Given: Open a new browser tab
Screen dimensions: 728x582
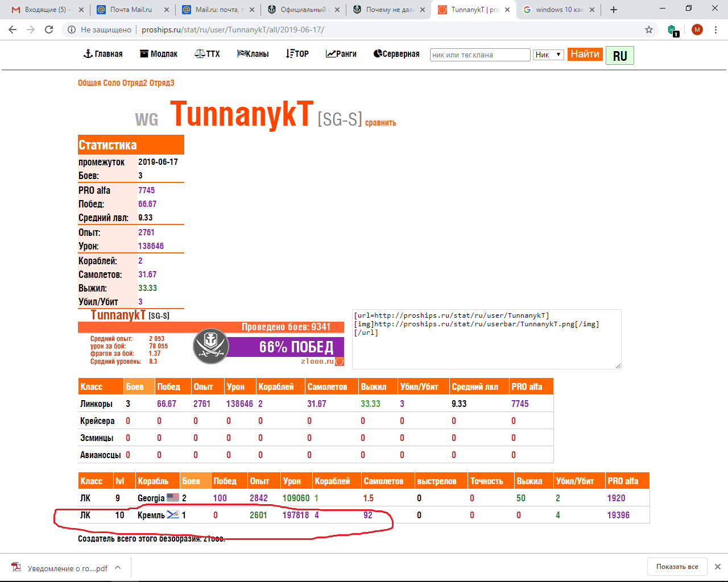Looking at the screenshot, I should click(614, 10).
